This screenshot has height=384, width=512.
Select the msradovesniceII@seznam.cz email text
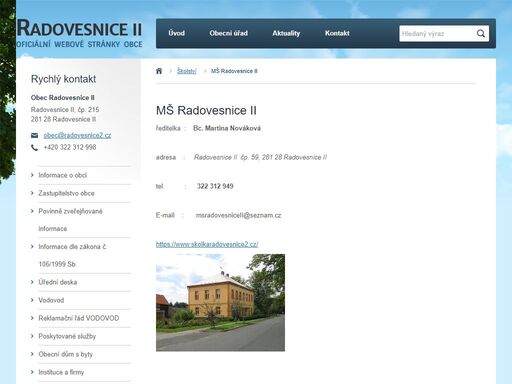(238, 215)
